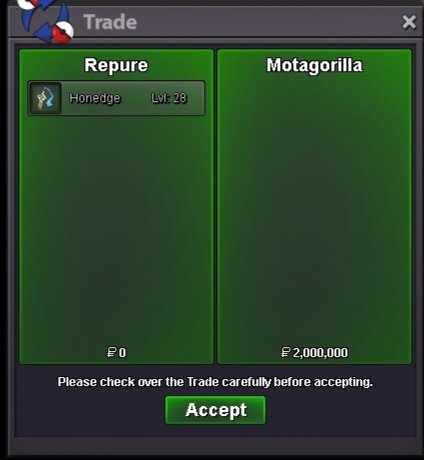The image size is (424, 460).
Task: Click the Honedge name label
Action: click(95, 98)
